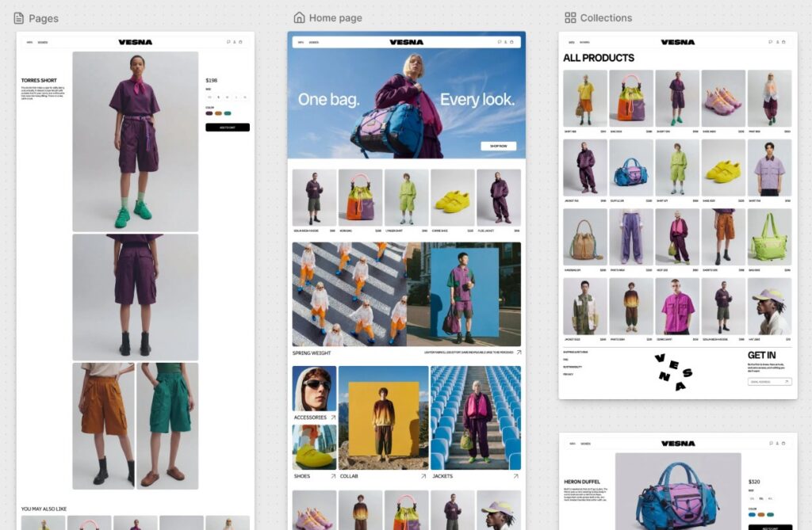The width and height of the screenshot is (812, 530).
Task: Click the chat icon in Home page header
Action: [500, 42]
